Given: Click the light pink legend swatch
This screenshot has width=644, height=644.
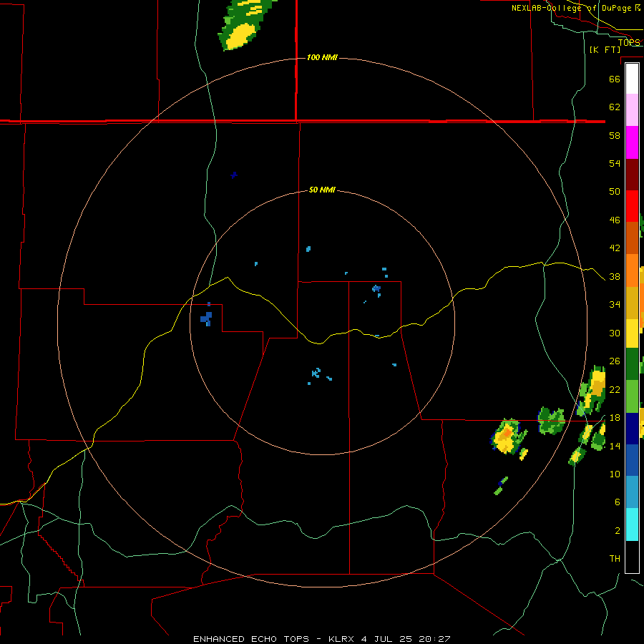Looking at the screenshot, I should coord(632,110).
